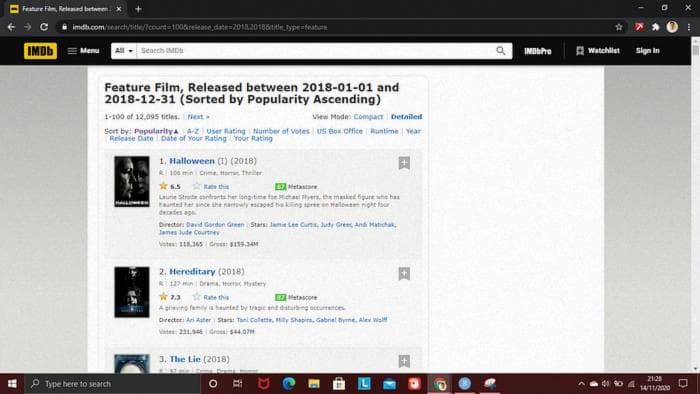Bookmark this page with star icon
Image resolution: width=700 pixels, height=394 pixels.
tap(619, 27)
